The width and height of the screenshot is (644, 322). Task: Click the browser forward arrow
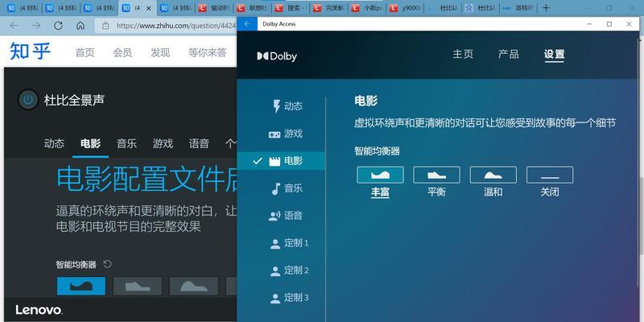click(x=36, y=26)
